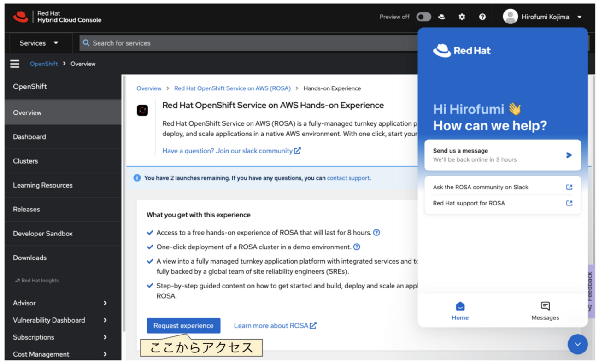Switch to the Home tab in chat widget
The width and height of the screenshot is (599, 364).
click(x=460, y=311)
